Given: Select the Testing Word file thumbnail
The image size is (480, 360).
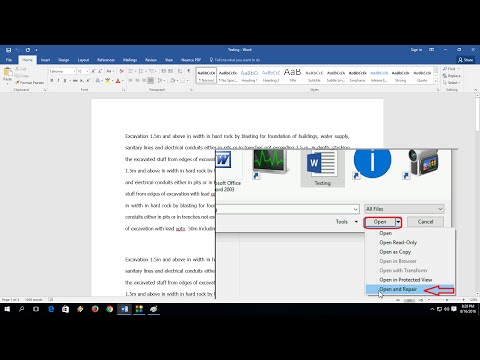Looking at the screenshot, I should pos(322,168).
